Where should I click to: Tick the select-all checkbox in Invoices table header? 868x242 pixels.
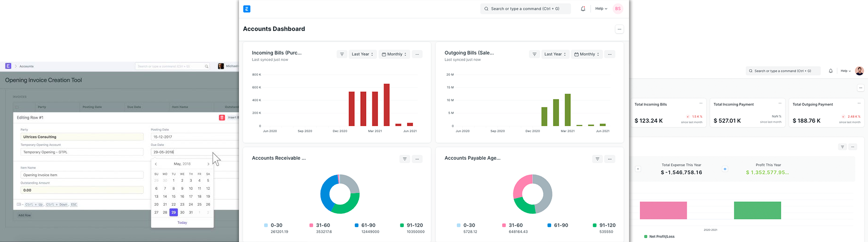[17, 107]
